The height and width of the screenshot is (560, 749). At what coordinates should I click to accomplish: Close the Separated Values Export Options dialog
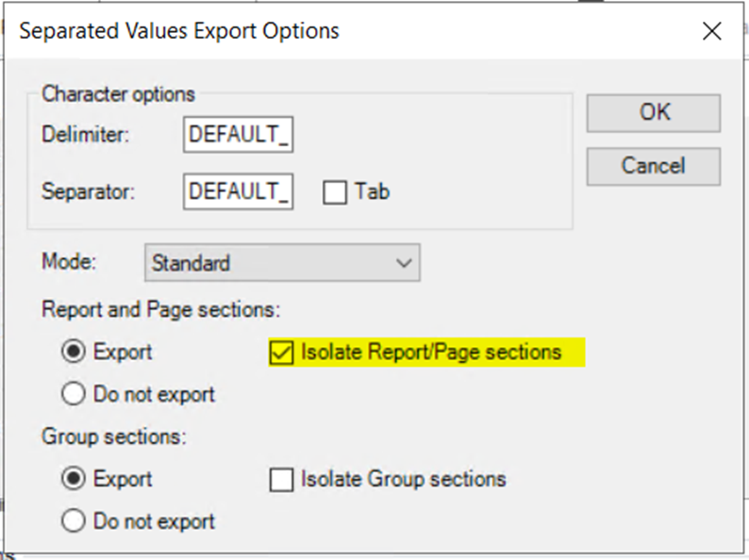coord(712,31)
